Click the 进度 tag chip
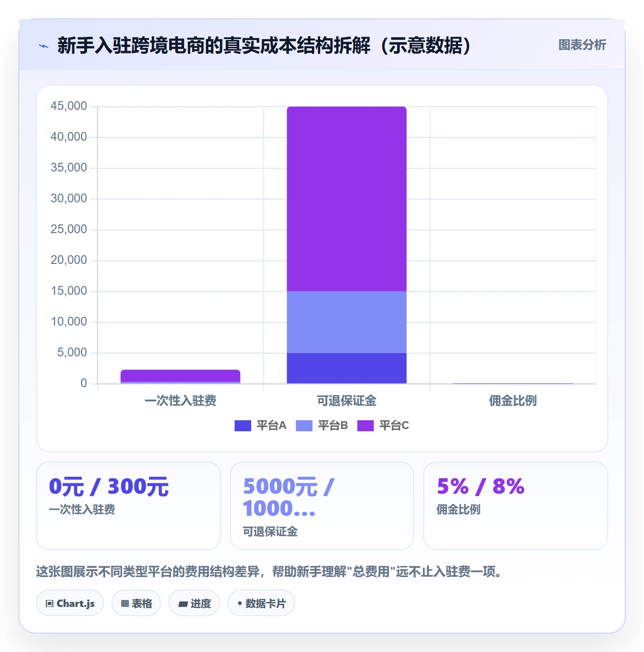644x652 pixels. coord(194,603)
